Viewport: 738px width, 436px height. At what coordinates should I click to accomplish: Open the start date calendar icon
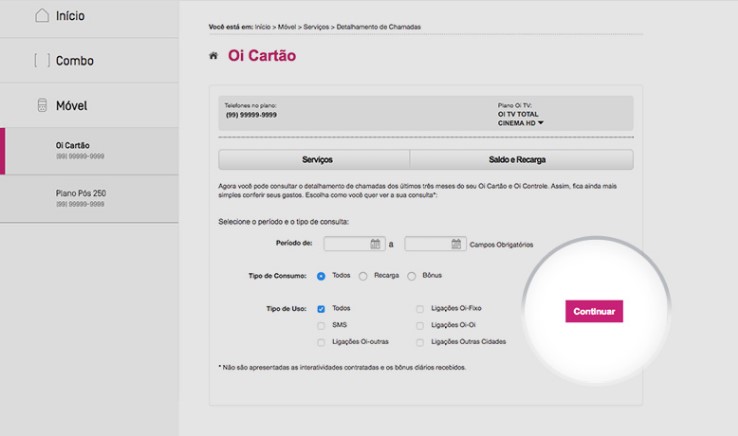375,243
